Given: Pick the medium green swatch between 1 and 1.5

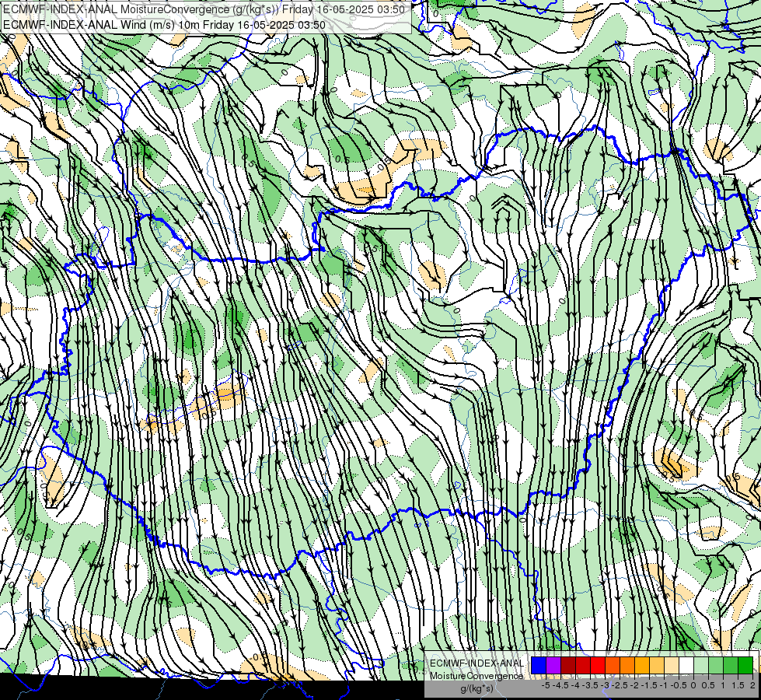Looking at the screenshot, I should coord(731,665).
